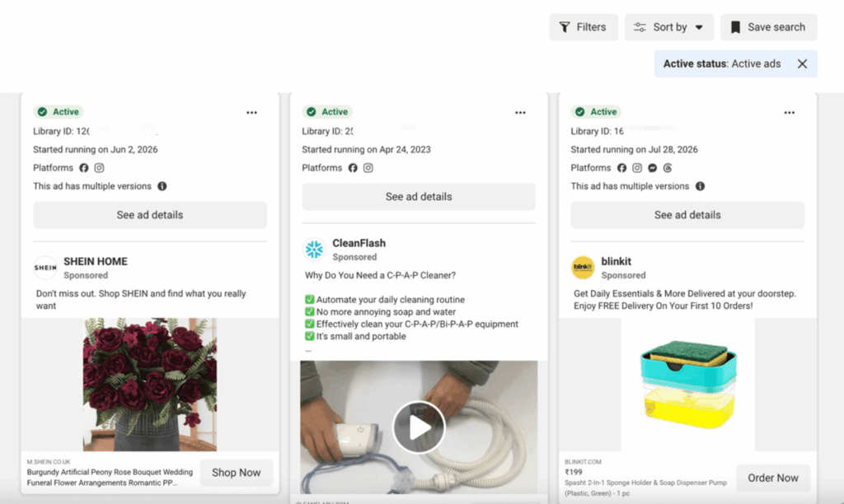Click the Shop Now button on SHEIN ad
This screenshot has height=504, width=844.
(x=237, y=472)
